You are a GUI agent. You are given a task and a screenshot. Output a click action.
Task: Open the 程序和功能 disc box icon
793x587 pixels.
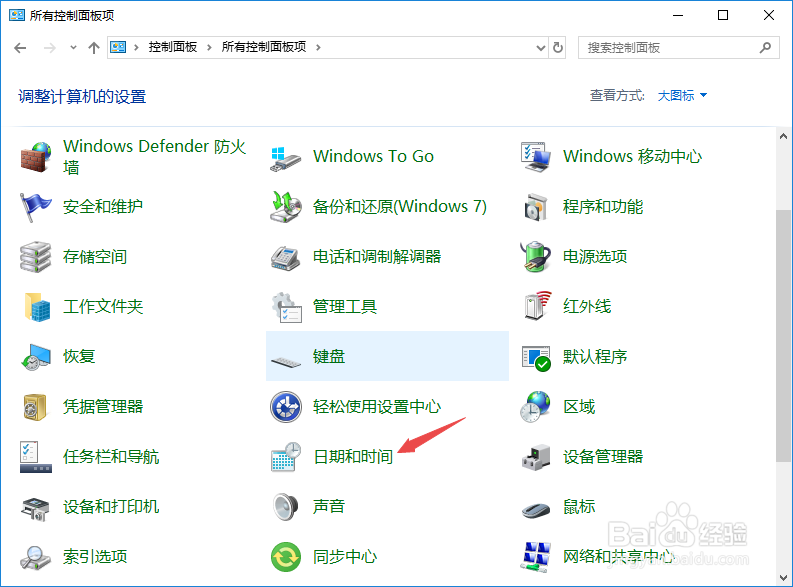[x=536, y=207]
